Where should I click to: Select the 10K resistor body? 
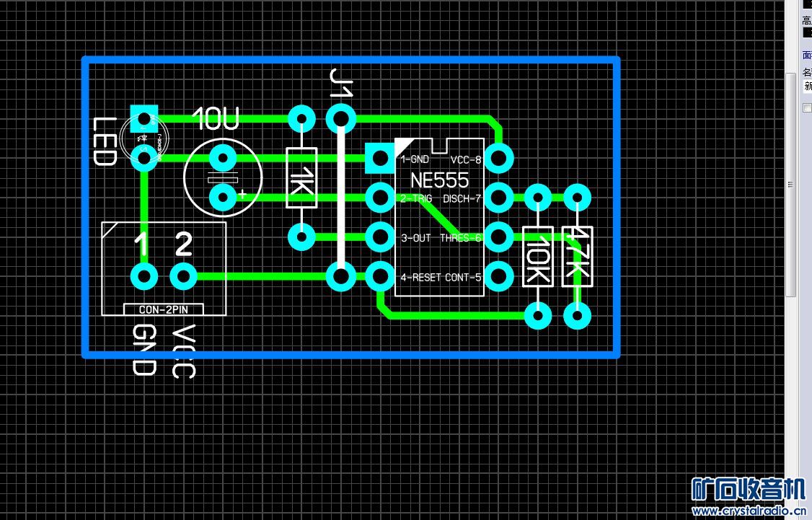[538, 257]
